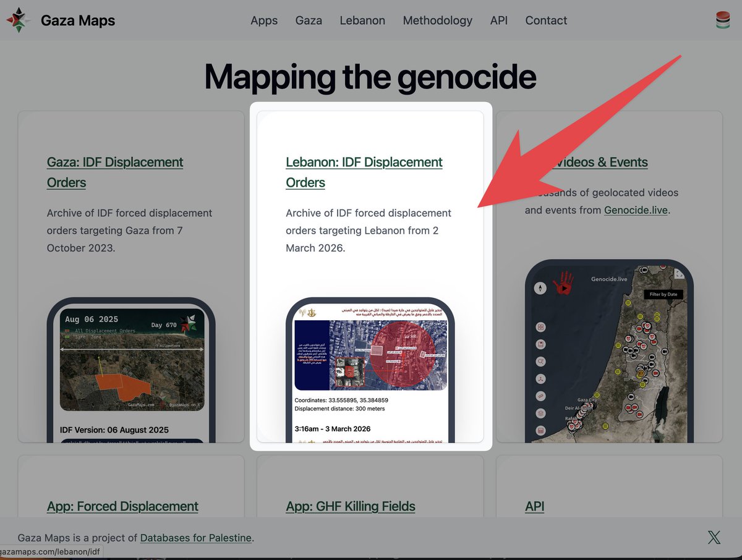Click the Gaza Maps site title
The image size is (742, 560).
(x=78, y=20)
